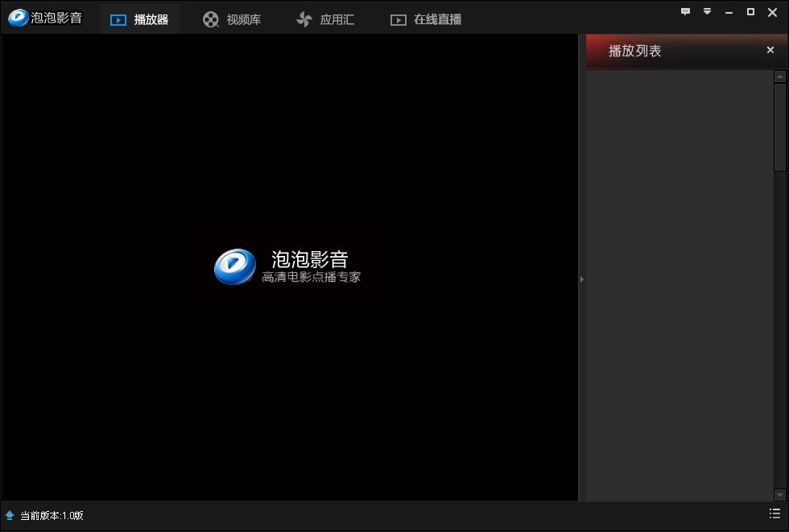Go to the 在线直播 tab
Image resolution: width=789 pixels, height=532 pixels.
click(426, 19)
